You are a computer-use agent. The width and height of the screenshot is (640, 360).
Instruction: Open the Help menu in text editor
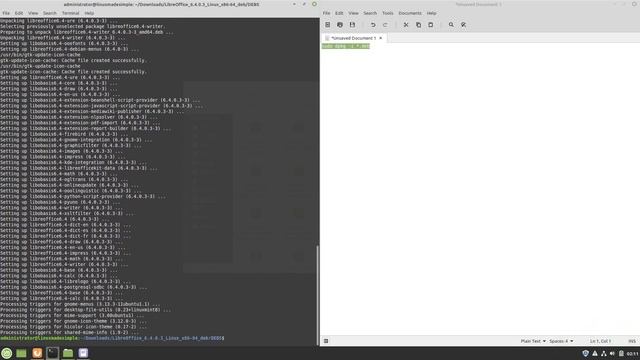point(431,13)
